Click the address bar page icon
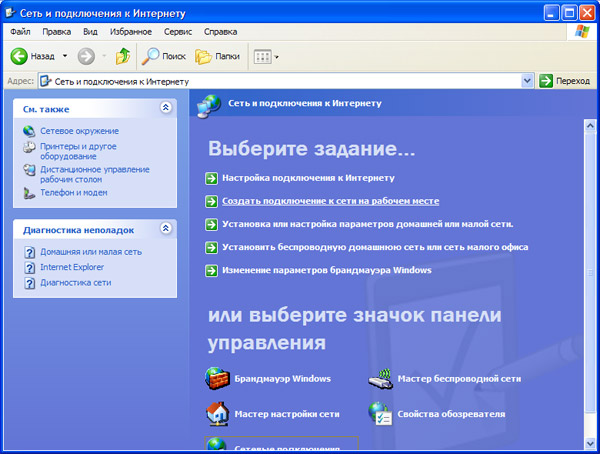The image size is (600, 454). [46, 81]
